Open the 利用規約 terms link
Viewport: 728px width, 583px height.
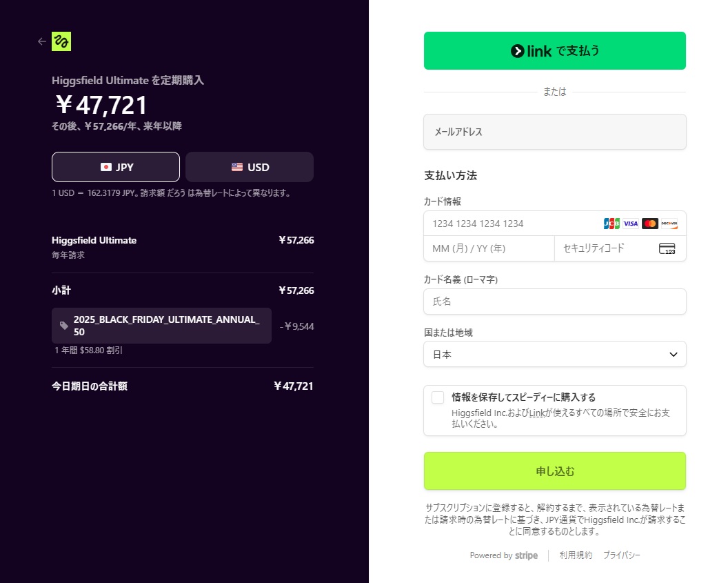pos(576,555)
